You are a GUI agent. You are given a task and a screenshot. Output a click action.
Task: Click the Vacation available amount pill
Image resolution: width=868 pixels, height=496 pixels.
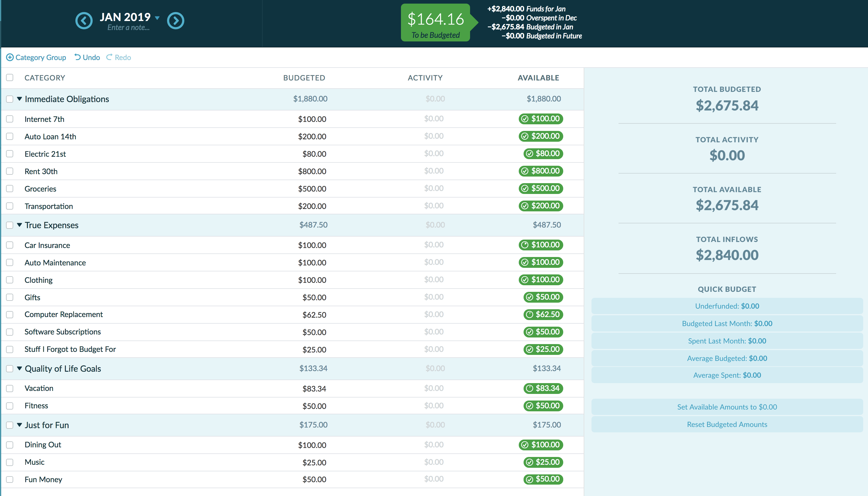pos(543,388)
